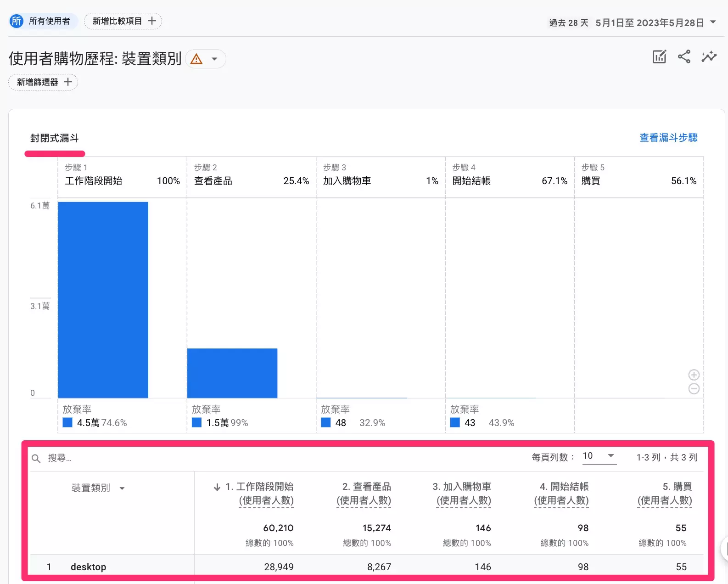Open the dropdown next to report title
728x584 pixels.
pyautogui.click(x=214, y=59)
